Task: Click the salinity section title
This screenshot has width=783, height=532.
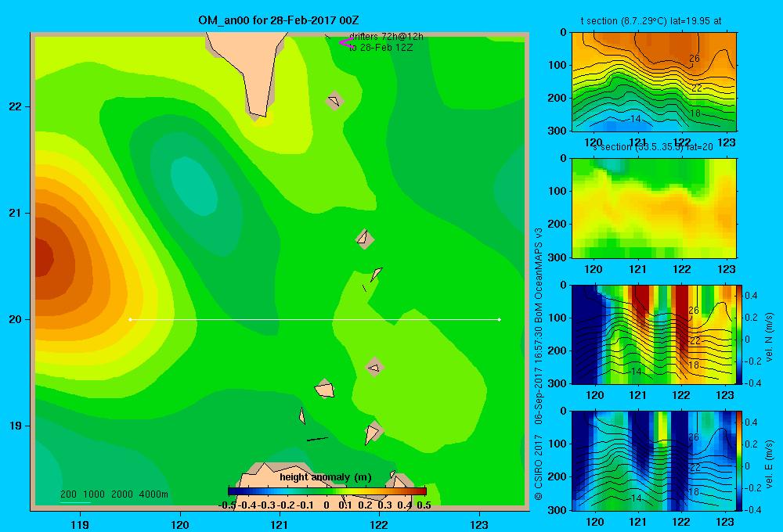Action: (653, 147)
